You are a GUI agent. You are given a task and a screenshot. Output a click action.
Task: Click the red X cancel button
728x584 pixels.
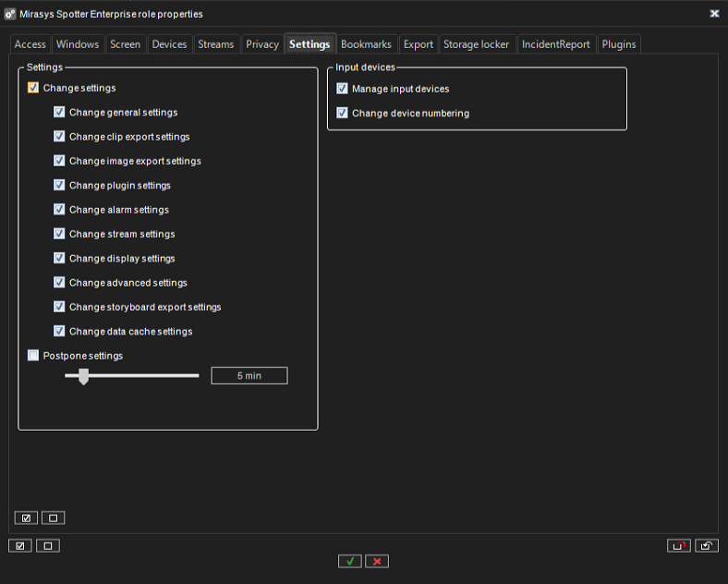[x=376, y=561]
